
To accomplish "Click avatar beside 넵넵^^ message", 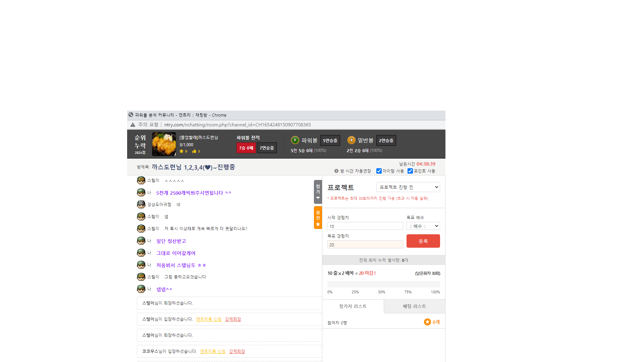I will 141,289.
